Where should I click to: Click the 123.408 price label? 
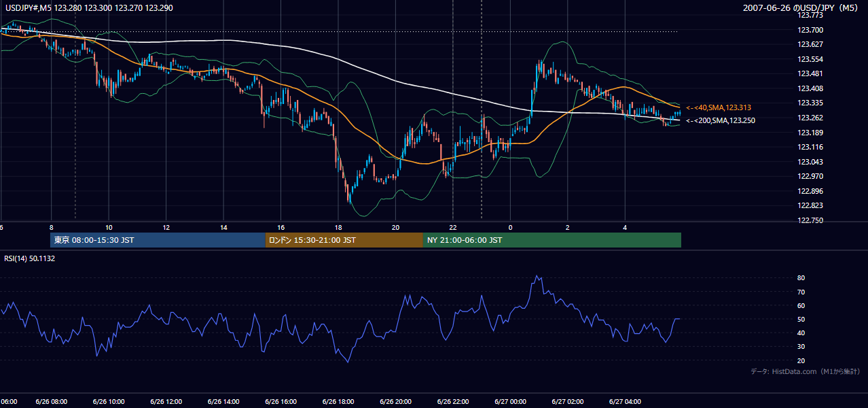[x=810, y=88]
